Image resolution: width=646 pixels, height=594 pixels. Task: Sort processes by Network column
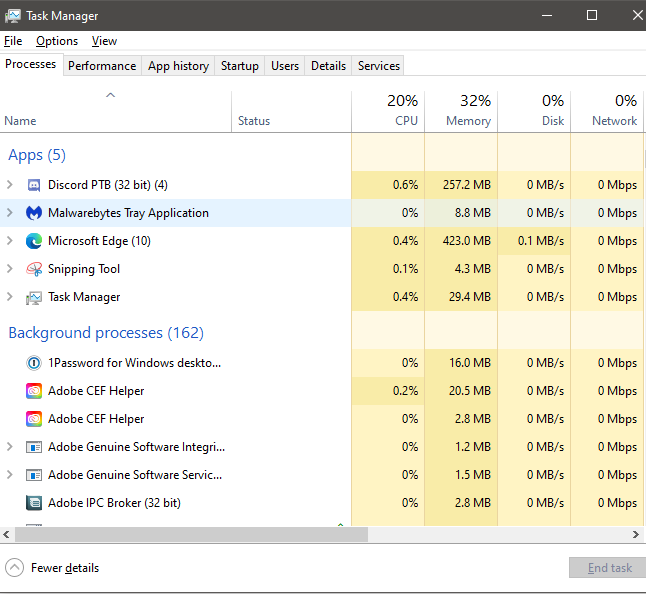pos(607,112)
